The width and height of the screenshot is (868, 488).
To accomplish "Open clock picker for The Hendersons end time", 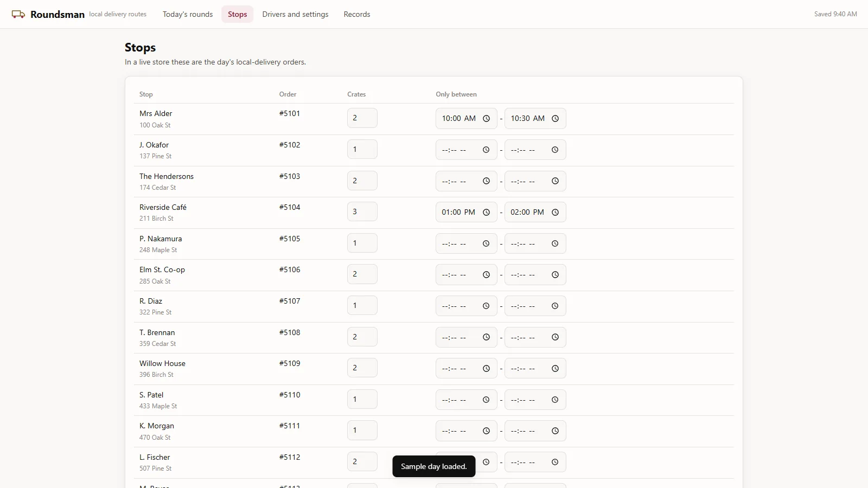I will pyautogui.click(x=555, y=181).
